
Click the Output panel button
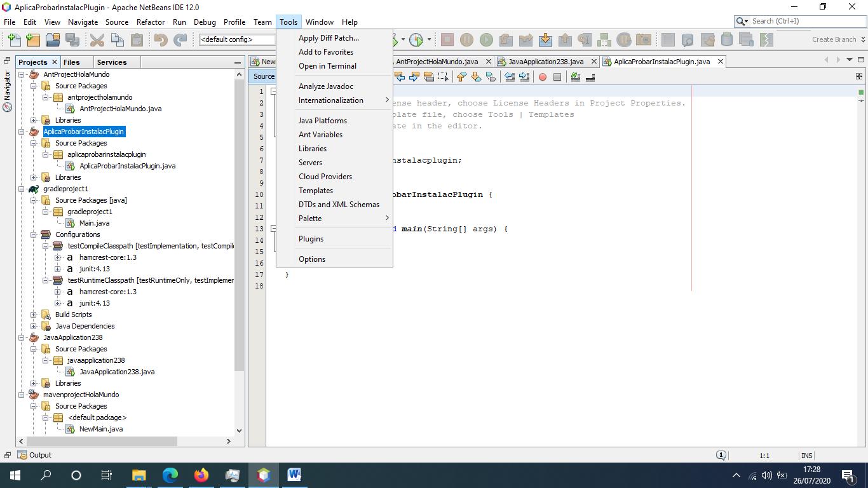pos(34,455)
